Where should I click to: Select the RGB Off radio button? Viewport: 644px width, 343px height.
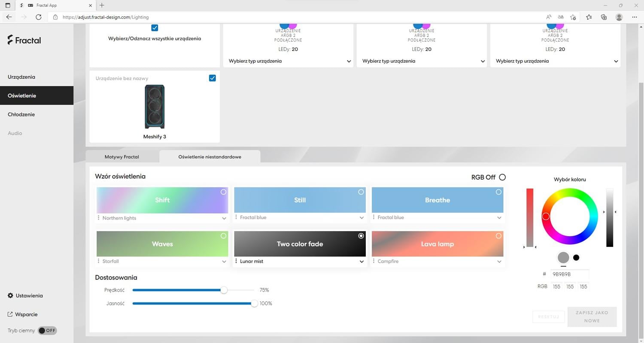pyautogui.click(x=502, y=177)
